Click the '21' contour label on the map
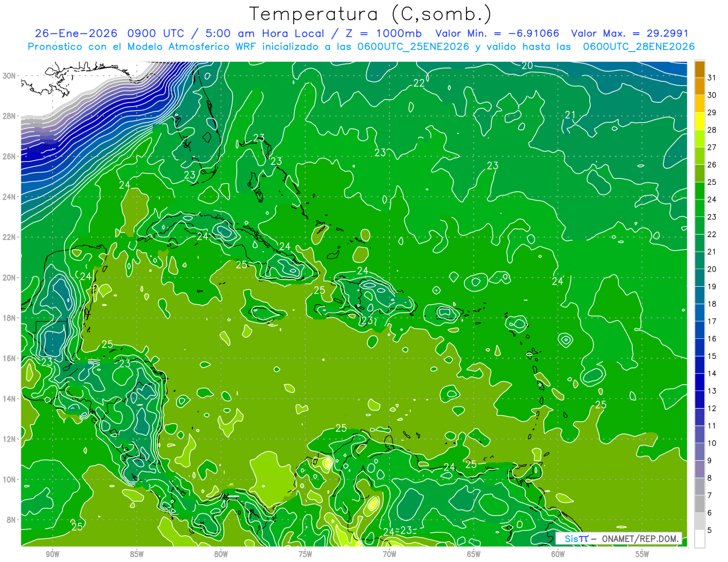The width and height of the screenshot is (728, 562). [x=570, y=115]
